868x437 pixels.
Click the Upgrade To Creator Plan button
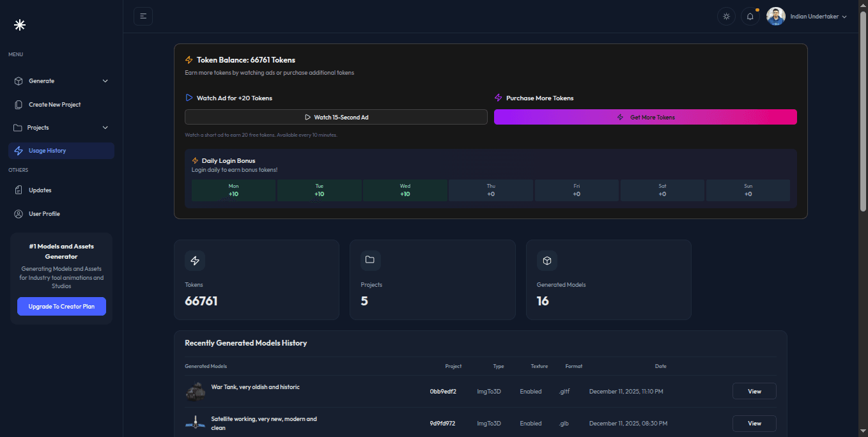point(61,307)
